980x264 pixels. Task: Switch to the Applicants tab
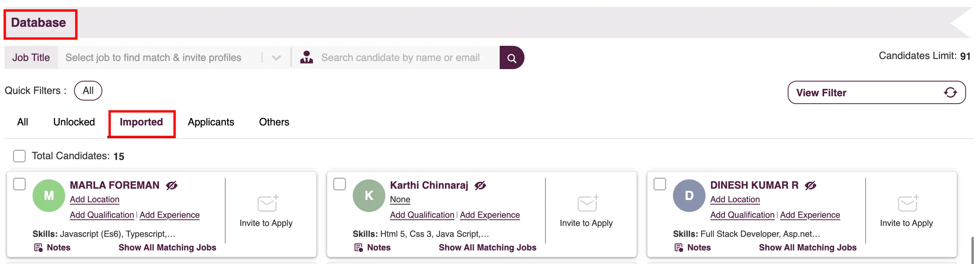(x=211, y=122)
